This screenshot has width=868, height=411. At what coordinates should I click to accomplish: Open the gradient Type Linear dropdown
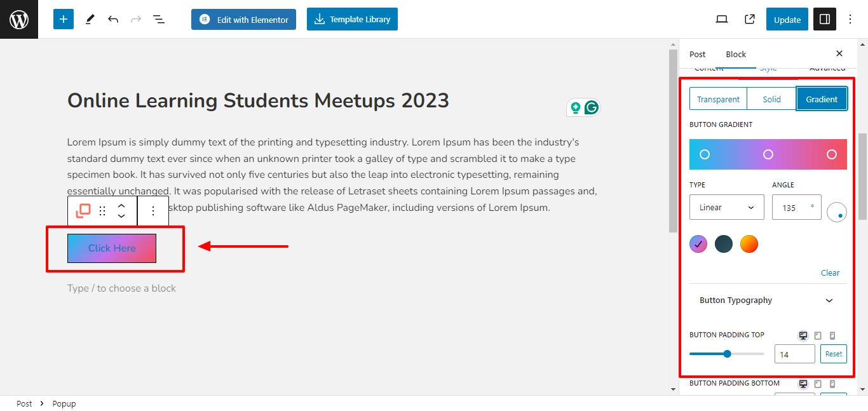pyautogui.click(x=727, y=207)
